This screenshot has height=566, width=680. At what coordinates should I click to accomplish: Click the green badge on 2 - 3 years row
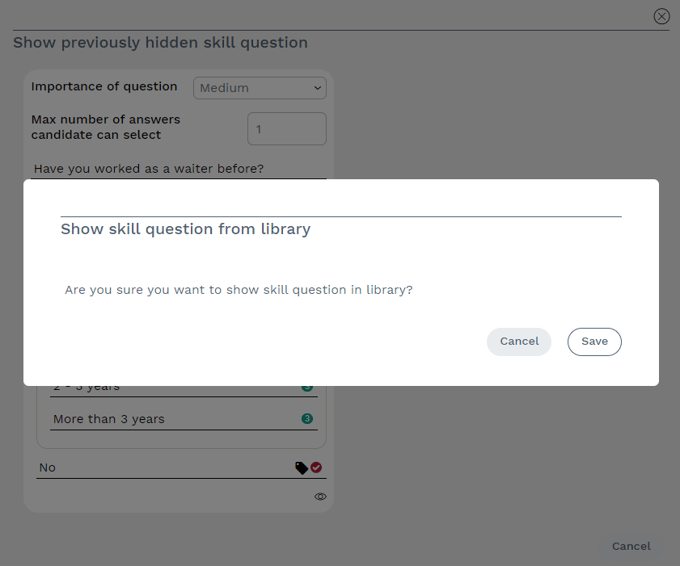[x=307, y=388]
